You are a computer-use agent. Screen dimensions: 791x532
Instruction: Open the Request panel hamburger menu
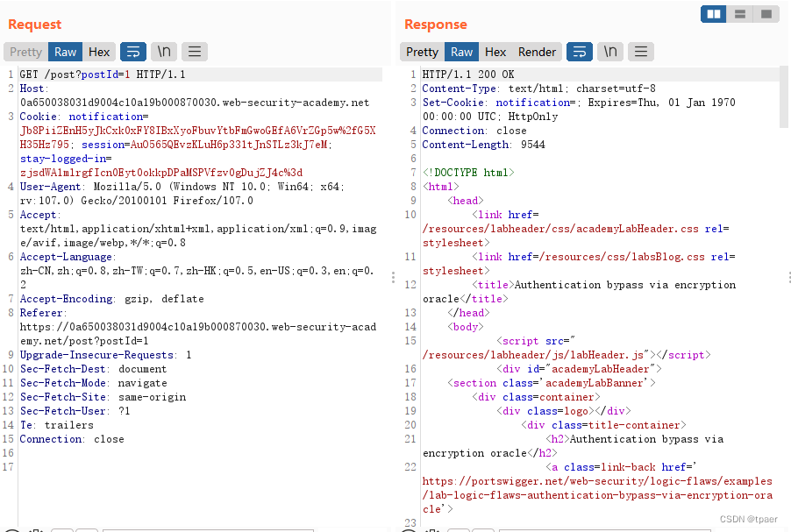point(195,52)
